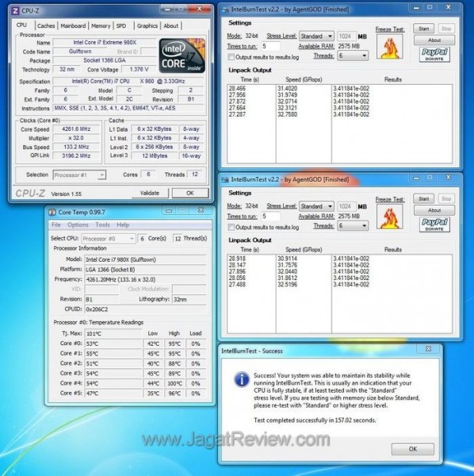Open the Processor Selection dropdown in CPU-Z
The height and width of the screenshot is (476, 474).
pos(79,175)
